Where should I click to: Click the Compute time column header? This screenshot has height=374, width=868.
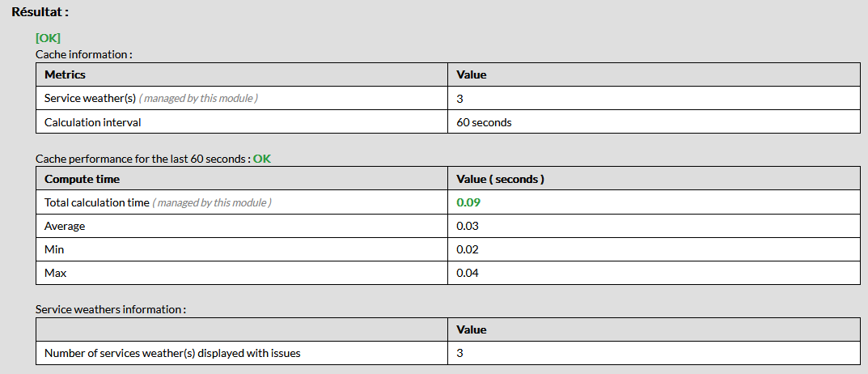tap(82, 179)
